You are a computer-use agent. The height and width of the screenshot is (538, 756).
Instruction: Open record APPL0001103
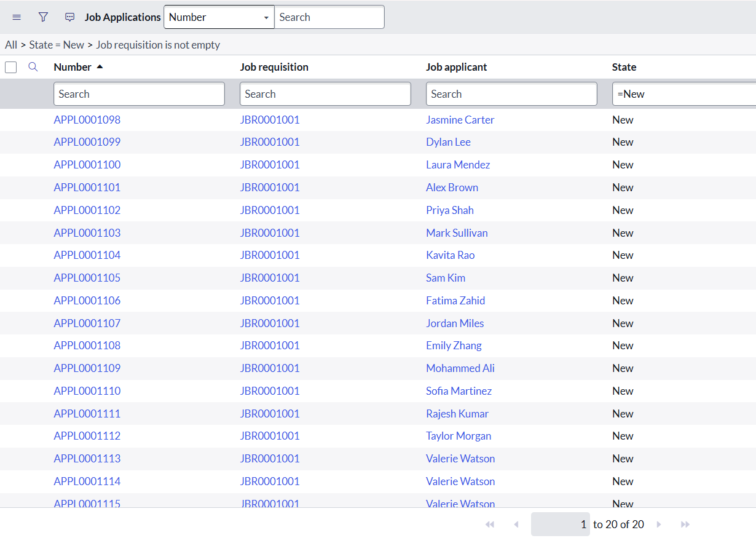pyautogui.click(x=87, y=233)
